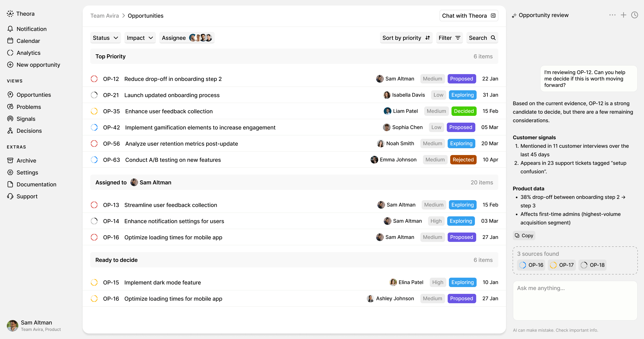Switch OP-15 Exploring status pill
The width and height of the screenshot is (644, 339).
(x=463, y=282)
